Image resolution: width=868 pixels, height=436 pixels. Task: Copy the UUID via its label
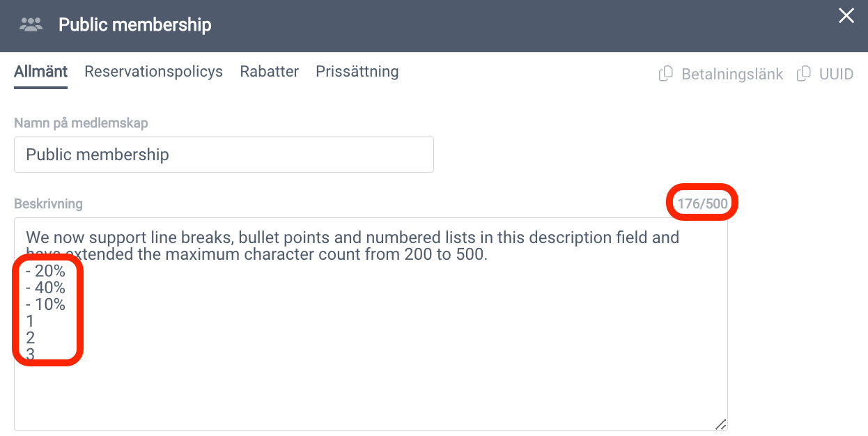pyautogui.click(x=836, y=74)
